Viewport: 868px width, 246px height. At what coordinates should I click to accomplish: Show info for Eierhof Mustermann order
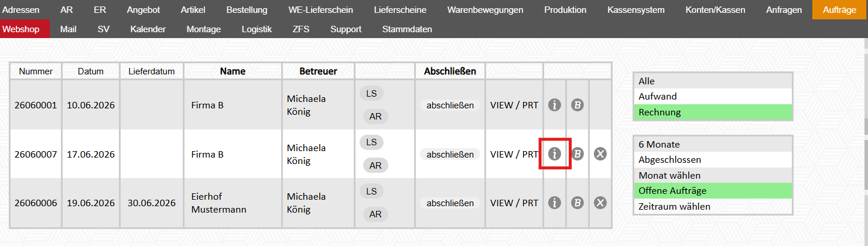point(555,203)
